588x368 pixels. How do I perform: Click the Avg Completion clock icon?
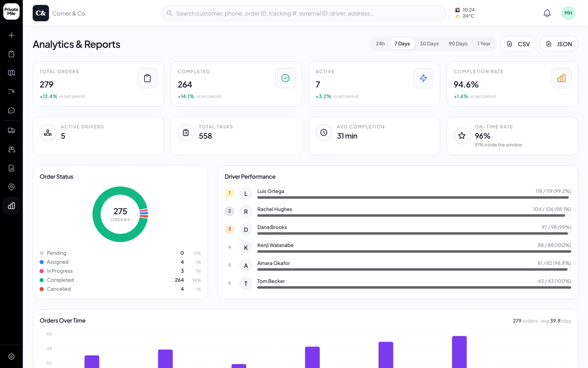coord(324,132)
